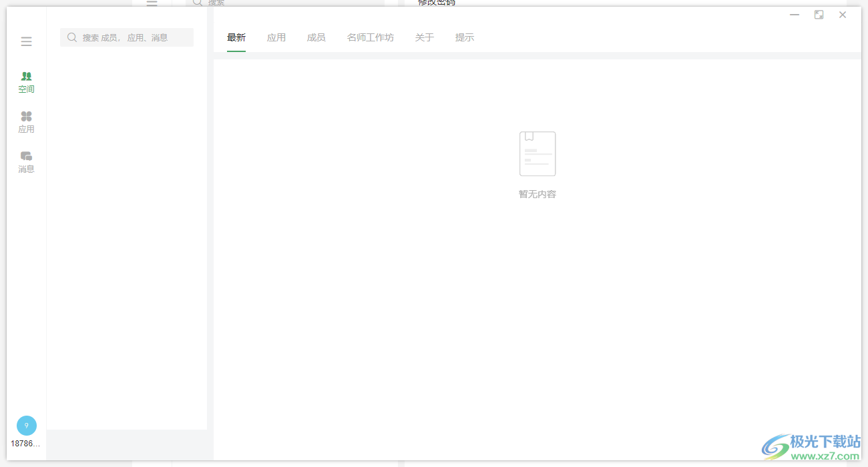Open the 成员 tab
This screenshot has height=467, width=868.
click(x=316, y=37)
